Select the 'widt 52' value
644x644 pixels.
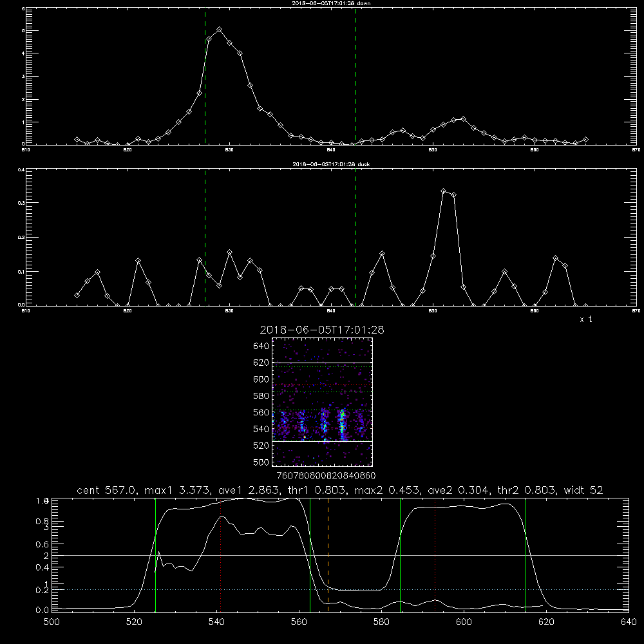583,490
